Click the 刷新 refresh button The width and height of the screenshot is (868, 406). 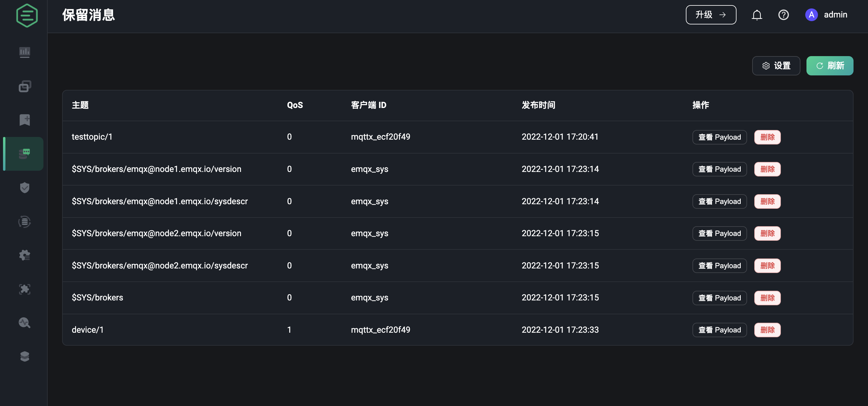tap(830, 66)
